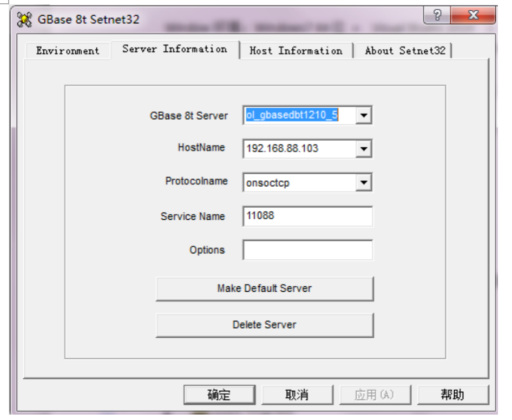Click the Service Name field containing 11088
The height and width of the screenshot is (420, 512).
click(307, 216)
